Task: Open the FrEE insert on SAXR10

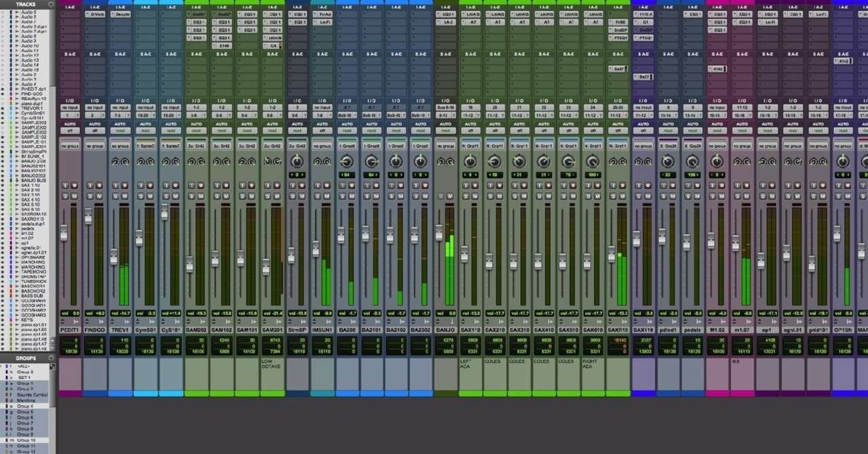Action: click(618, 22)
